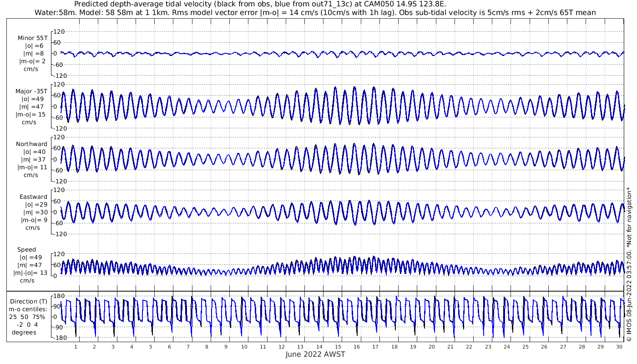Click the 120 tick of Minor panel
The width and height of the screenshot is (637, 364).
[60, 31]
